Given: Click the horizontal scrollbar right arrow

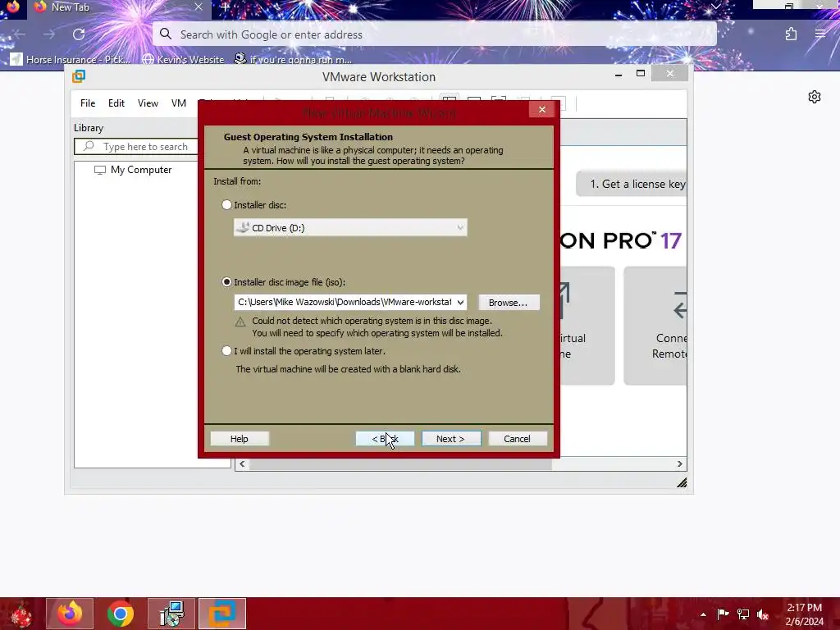Looking at the screenshot, I should tap(680, 464).
